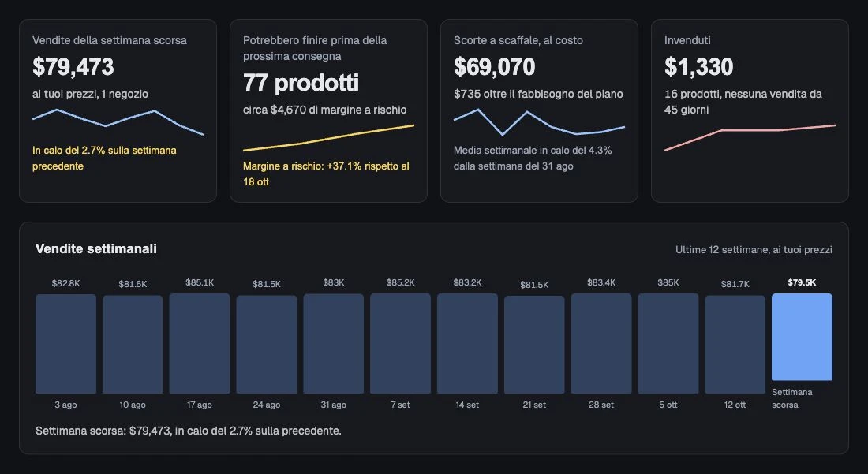Click the "5 ott" axis label
The height and width of the screenshot is (474, 868).
(668, 405)
